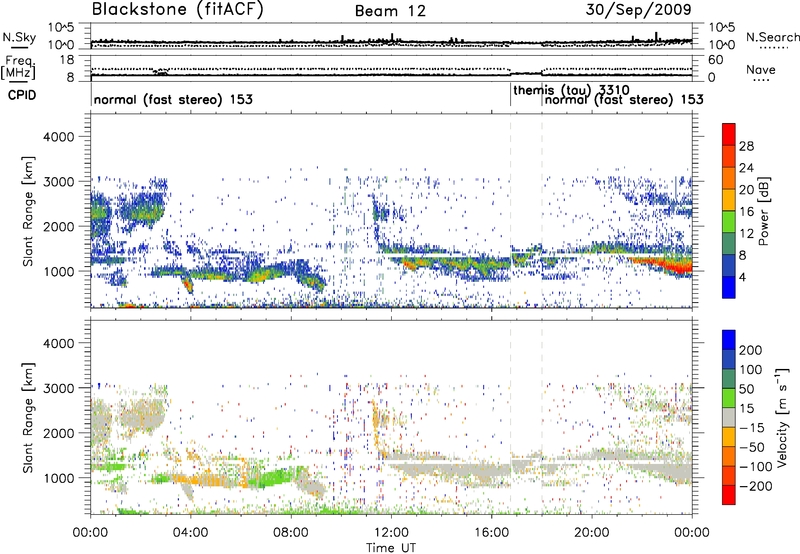Click the blue bottom of the power color bar

tap(729, 287)
